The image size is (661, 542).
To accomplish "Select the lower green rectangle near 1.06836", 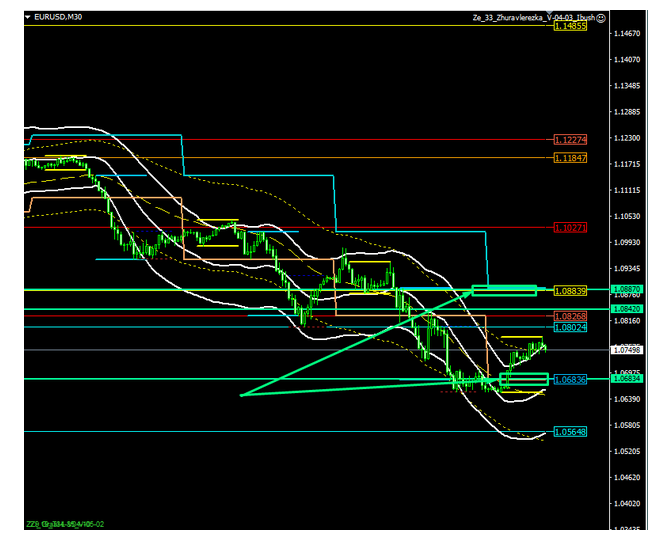I will [524, 380].
